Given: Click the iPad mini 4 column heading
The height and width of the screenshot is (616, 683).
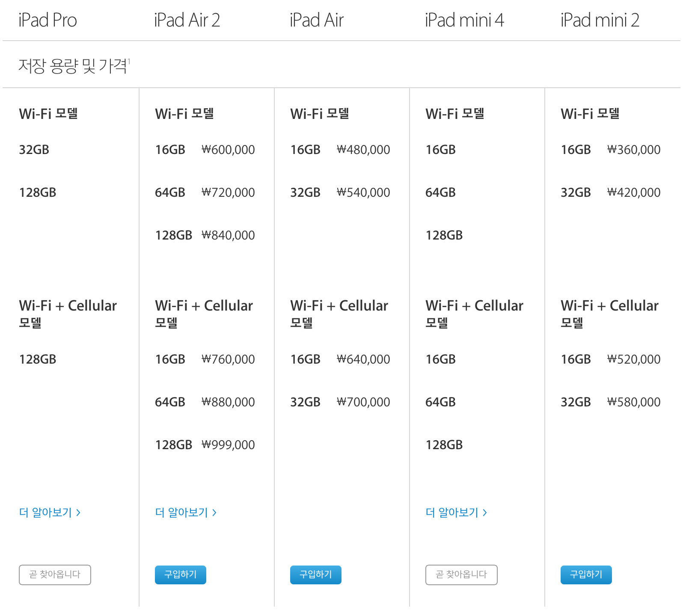Looking at the screenshot, I should [464, 20].
